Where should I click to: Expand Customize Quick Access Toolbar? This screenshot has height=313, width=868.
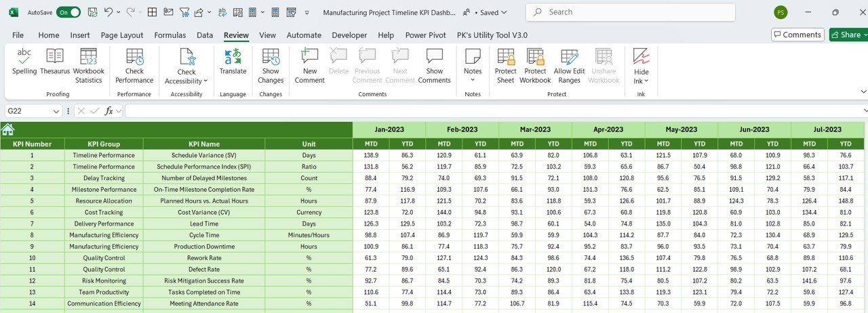click(x=307, y=12)
